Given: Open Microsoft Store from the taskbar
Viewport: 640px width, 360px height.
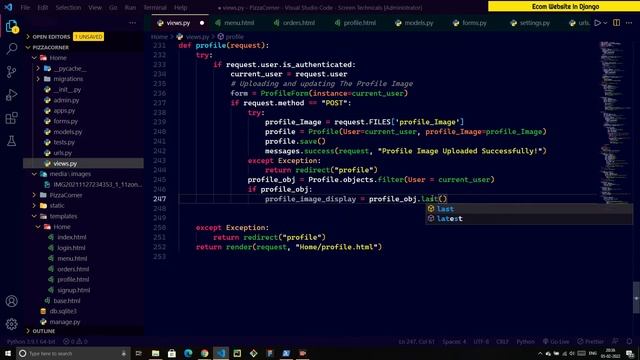Looking at the screenshot, I should pos(172,353).
